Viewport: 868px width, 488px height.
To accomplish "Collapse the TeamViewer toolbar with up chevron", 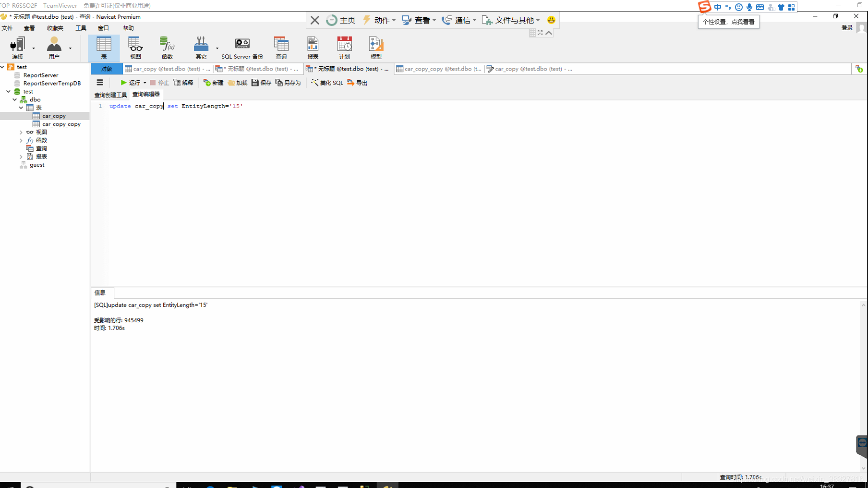I will tap(549, 33).
